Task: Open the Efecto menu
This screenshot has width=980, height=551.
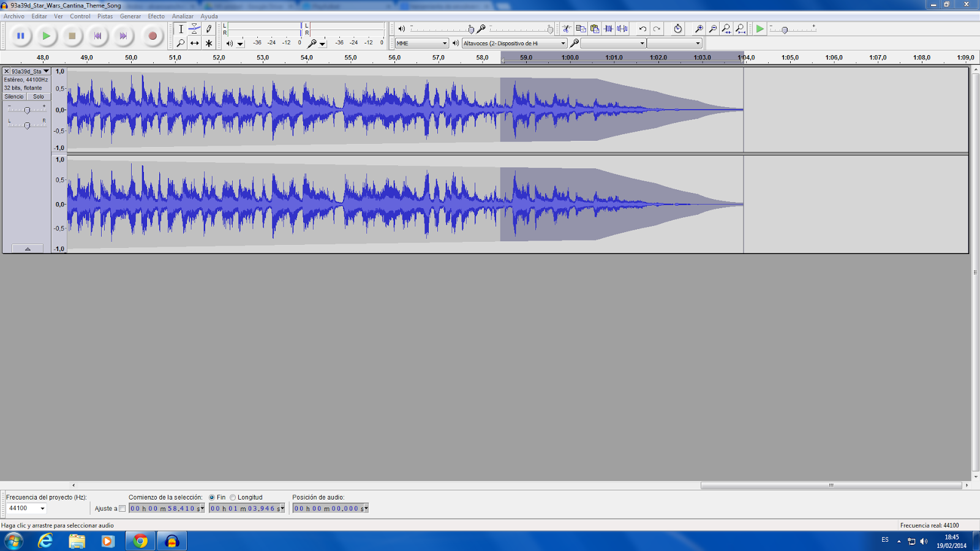Action: click(x=156, y=17)
